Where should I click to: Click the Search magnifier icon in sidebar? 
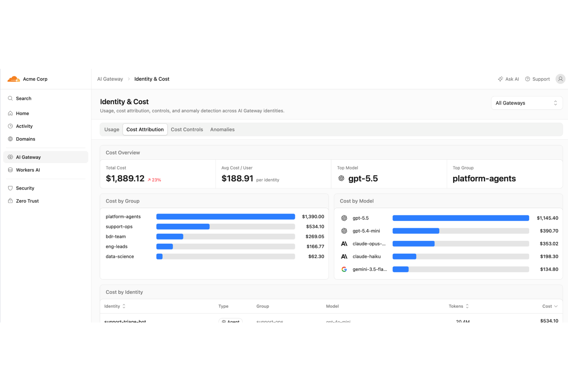pos(10,98)
